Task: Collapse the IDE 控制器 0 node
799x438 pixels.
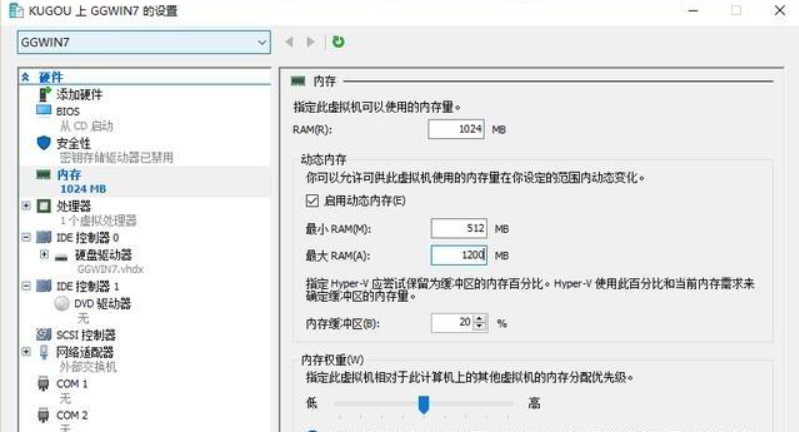Action: pyautogui.click(x=26, y=237)
